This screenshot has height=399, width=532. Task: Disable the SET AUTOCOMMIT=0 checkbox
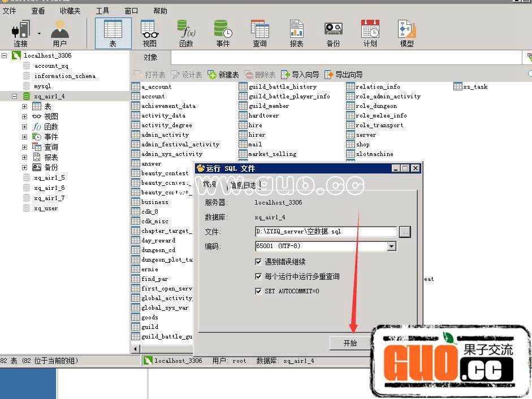[x=259, y=291]
